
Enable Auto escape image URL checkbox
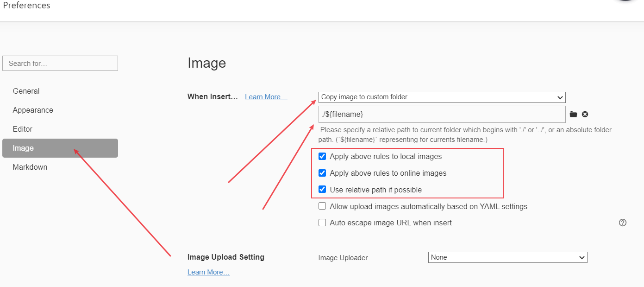tap(322, 223)
